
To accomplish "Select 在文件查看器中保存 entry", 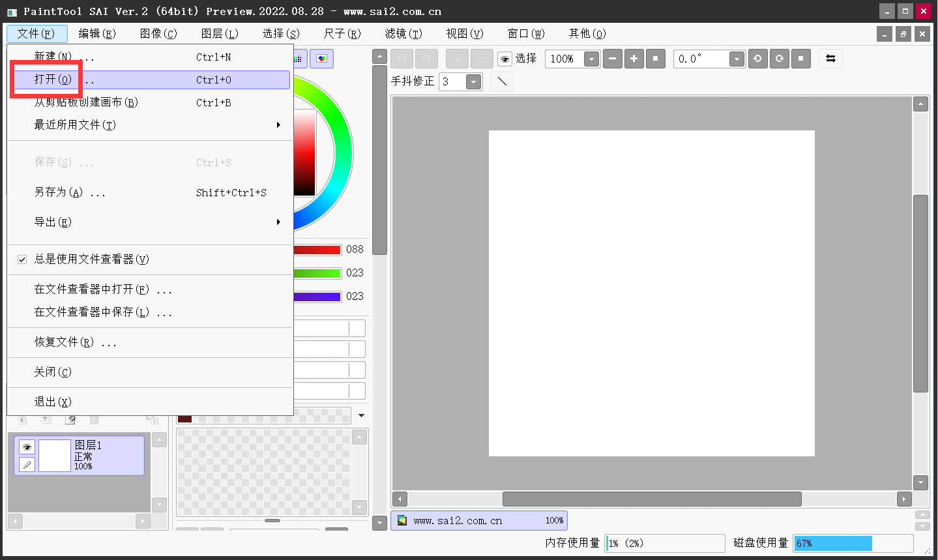I will (149, 312).
